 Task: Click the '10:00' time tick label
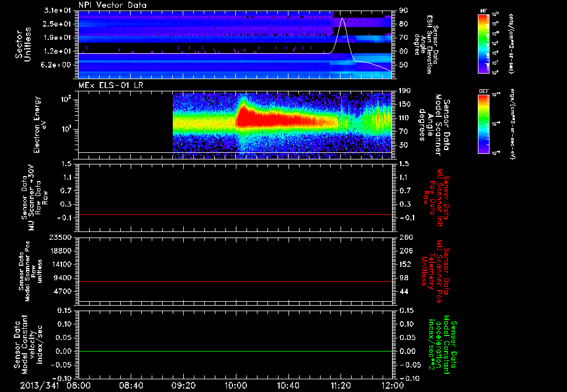pos(236,385)
